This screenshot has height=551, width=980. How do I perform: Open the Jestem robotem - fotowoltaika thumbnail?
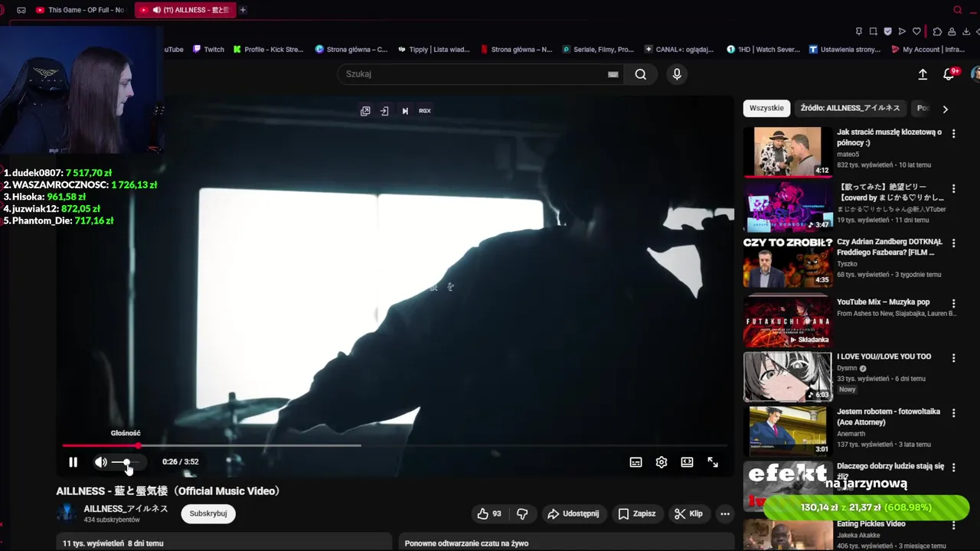tap(788, 431)
